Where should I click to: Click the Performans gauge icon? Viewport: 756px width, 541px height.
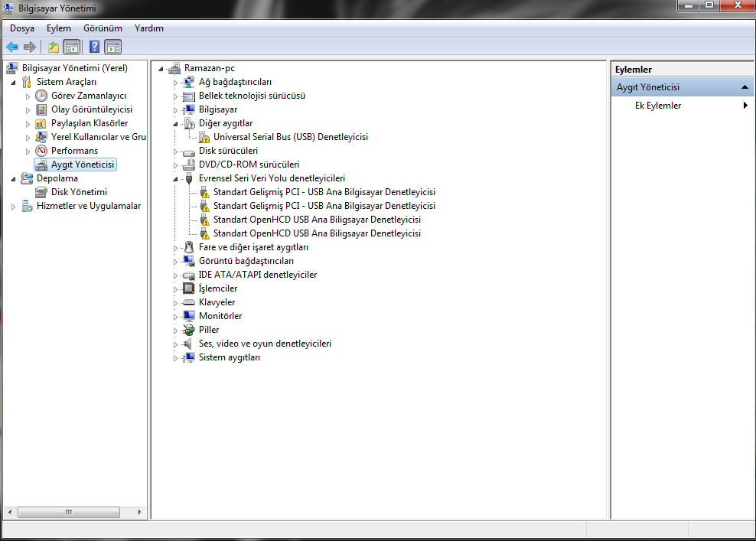[x=42, y=151]
